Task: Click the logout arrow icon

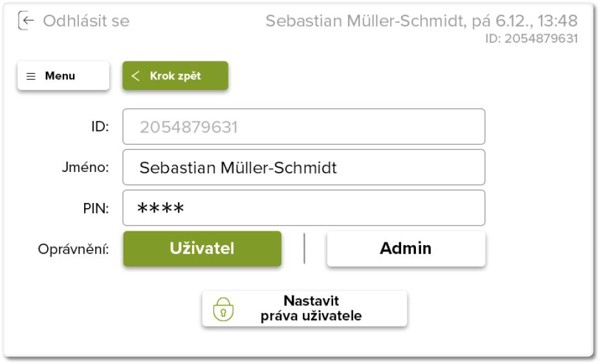Action: [x=25, y=21]
